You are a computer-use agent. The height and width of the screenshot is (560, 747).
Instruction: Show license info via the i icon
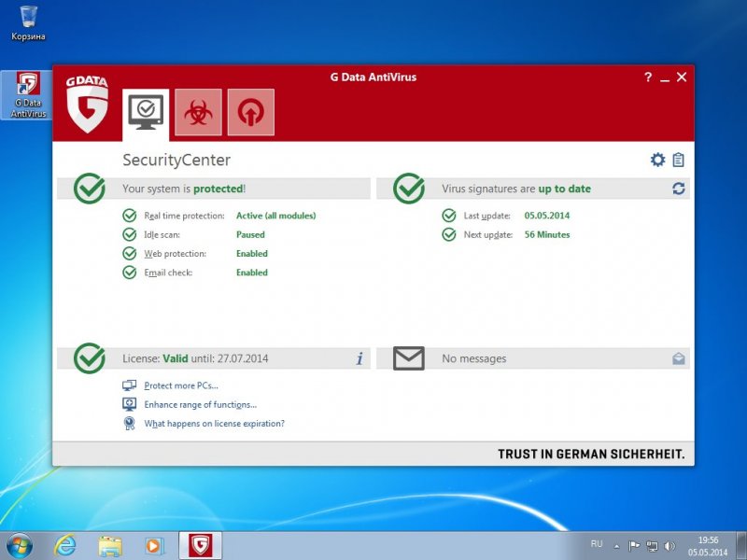click(359, 358)
